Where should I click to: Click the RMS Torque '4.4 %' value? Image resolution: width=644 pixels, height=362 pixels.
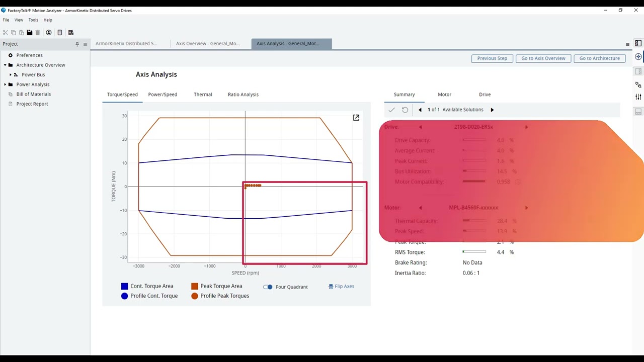(505, 252)
